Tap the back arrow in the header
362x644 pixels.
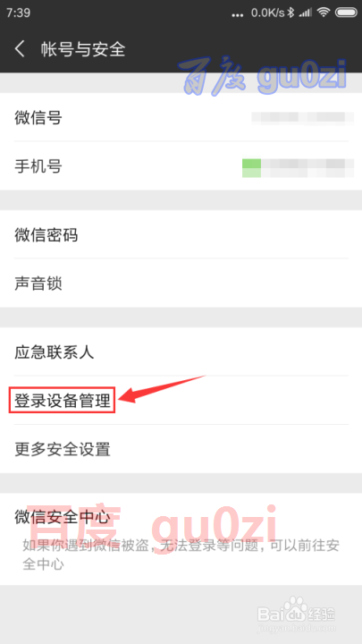point(20,49)
